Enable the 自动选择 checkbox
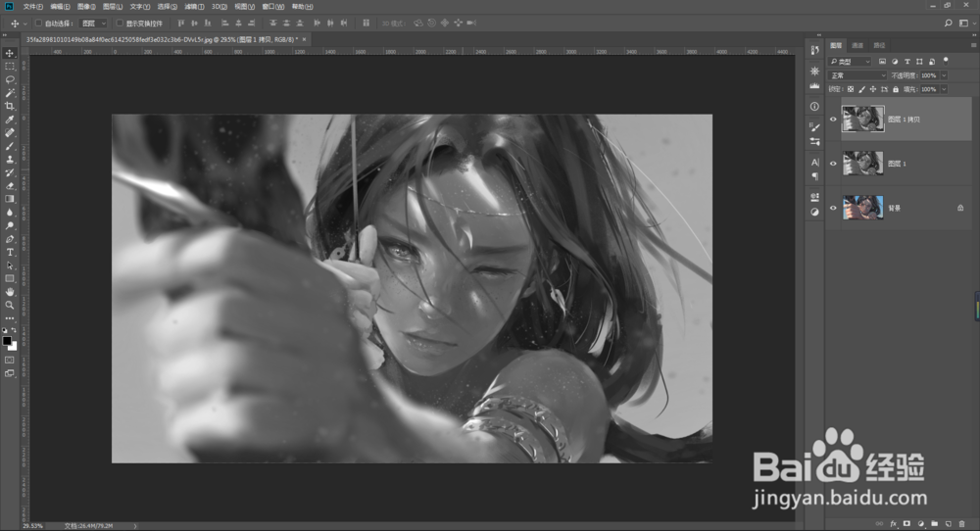 pos(38,24)
